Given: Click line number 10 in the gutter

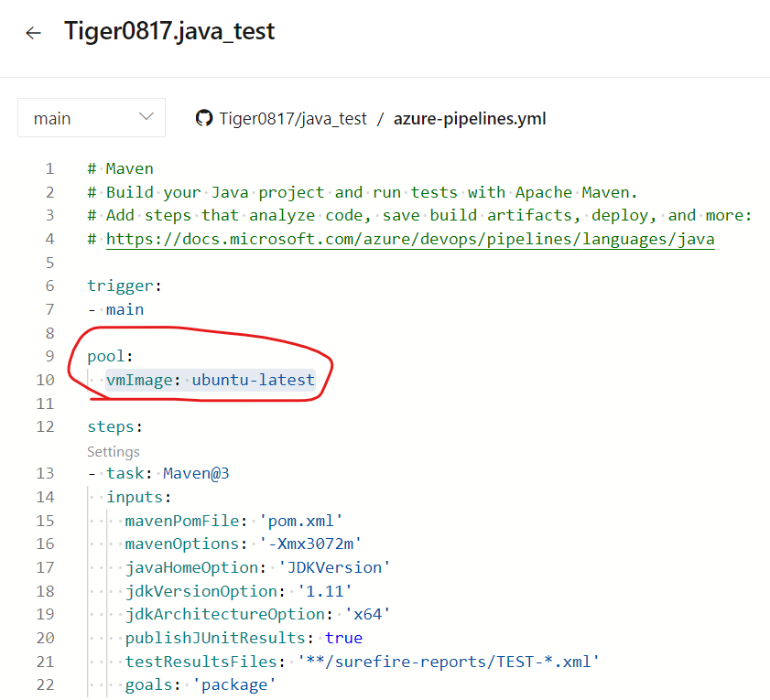Looking at the screenshot, I should 45,380.
